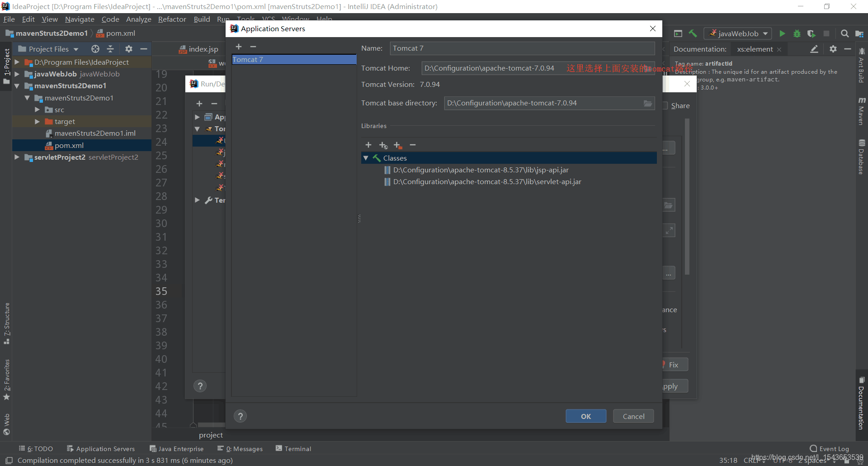Open Navigate menu
The height and width of the screenshot is (466, 868).
pos(80,19)
